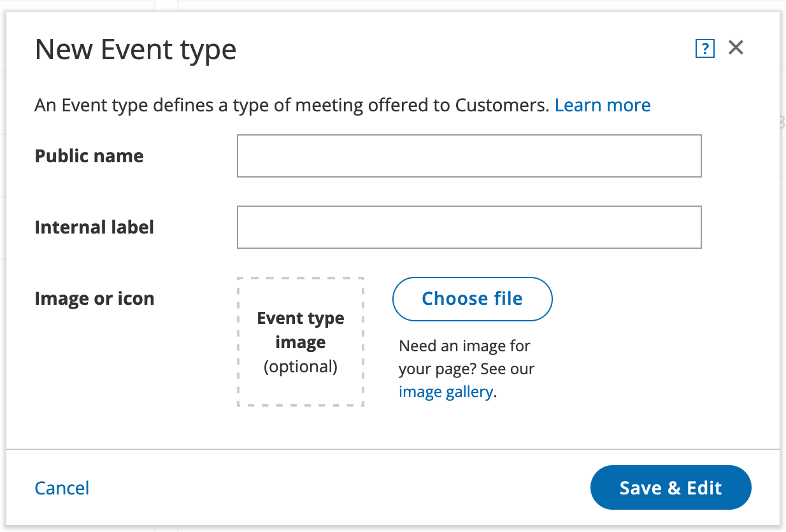Image resolution: width=786 pixels, height=532 pixels.
Task: Save the event type with Save & Edit
Action: pyautogui.click(x=670, y=487)
